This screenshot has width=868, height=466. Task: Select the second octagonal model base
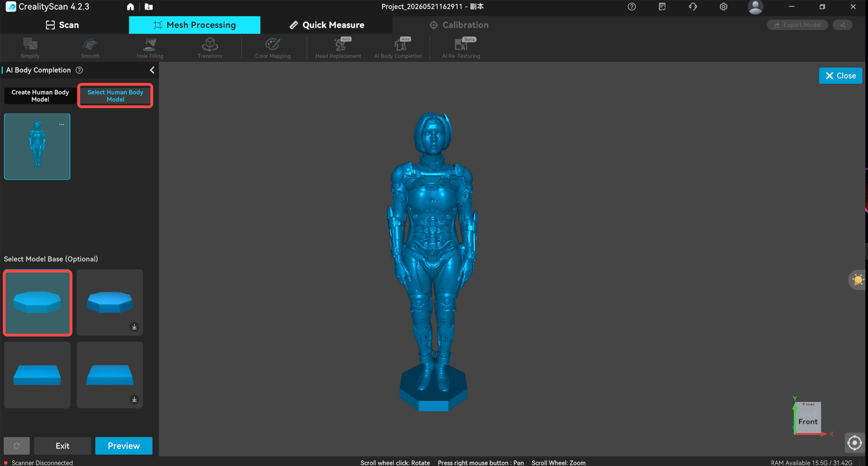coord(110,302)
